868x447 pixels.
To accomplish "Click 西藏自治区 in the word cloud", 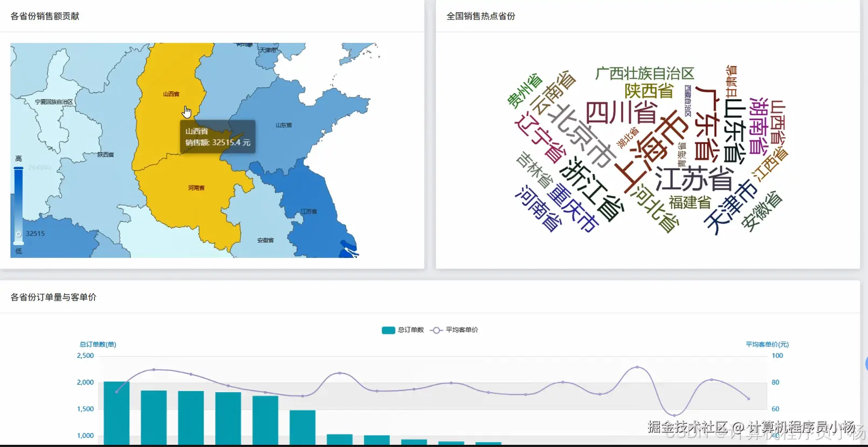I will 688,101.
